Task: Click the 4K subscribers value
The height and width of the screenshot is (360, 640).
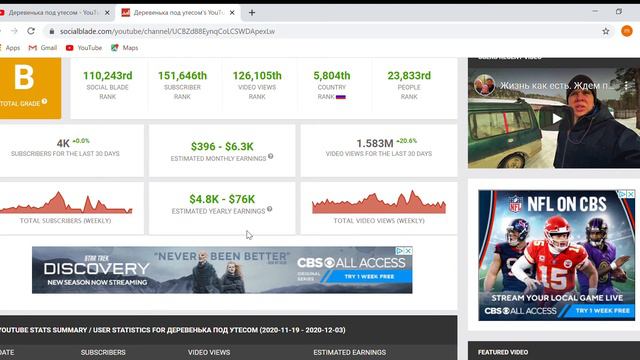Action: coord(63,144)
